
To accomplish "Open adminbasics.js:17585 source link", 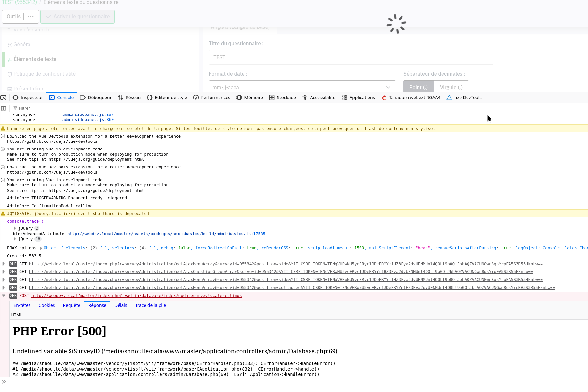I will point(166,234).
